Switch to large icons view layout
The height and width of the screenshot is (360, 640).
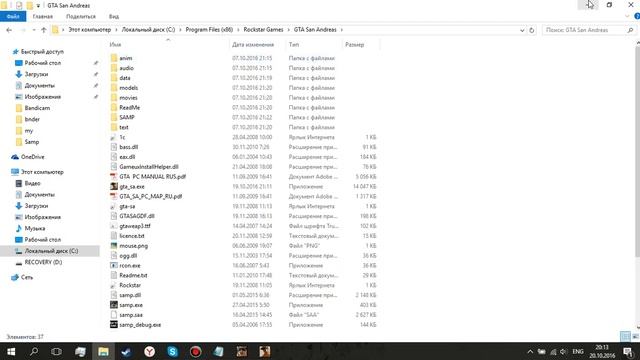click(635, 336)
